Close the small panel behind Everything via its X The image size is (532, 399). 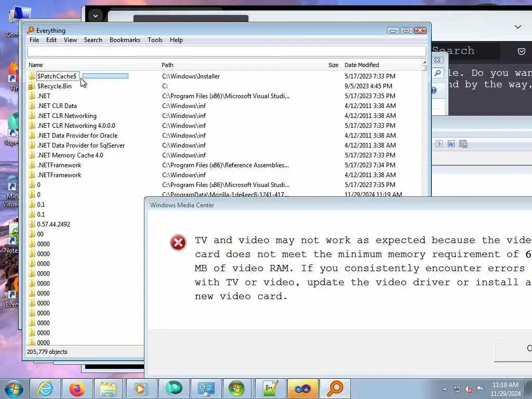(x=437, y=60)
